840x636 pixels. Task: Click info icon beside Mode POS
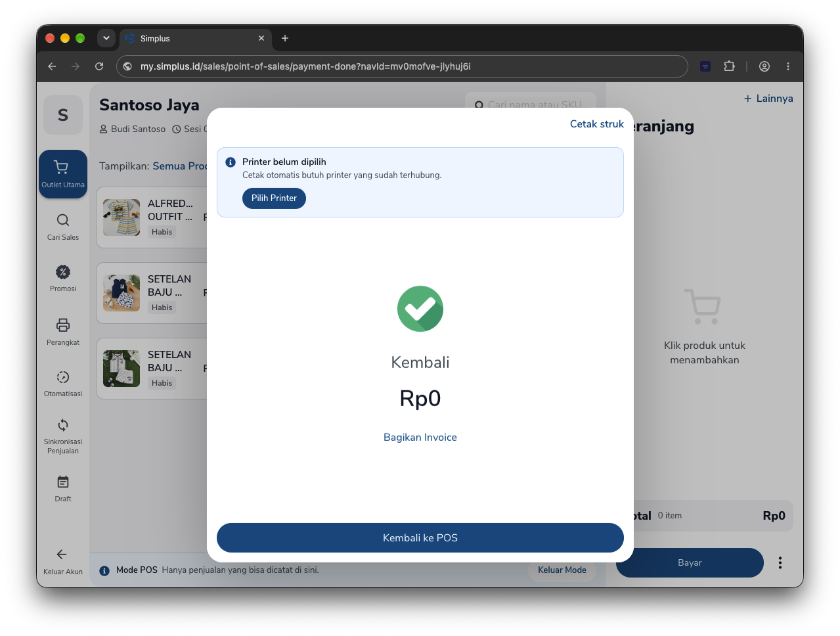(x=104, y=571)
